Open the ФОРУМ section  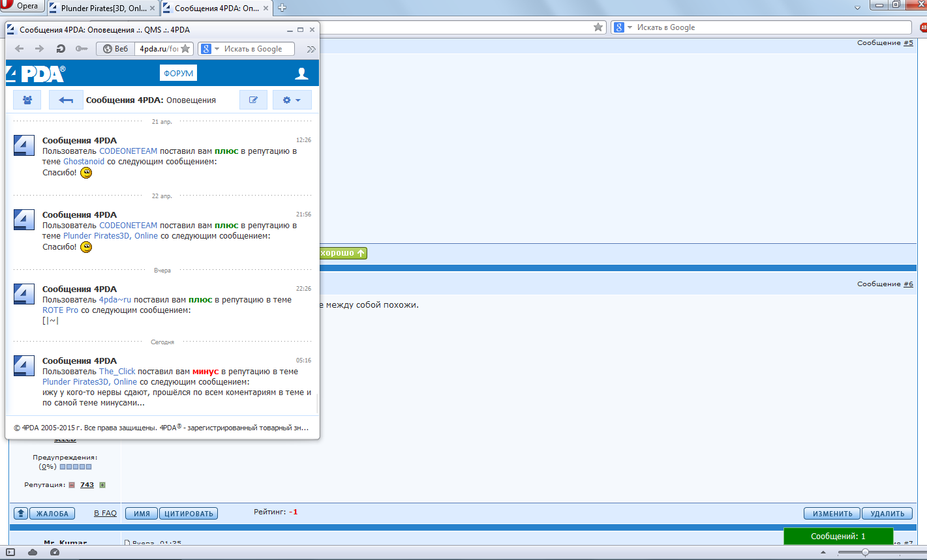pos(178,74)
